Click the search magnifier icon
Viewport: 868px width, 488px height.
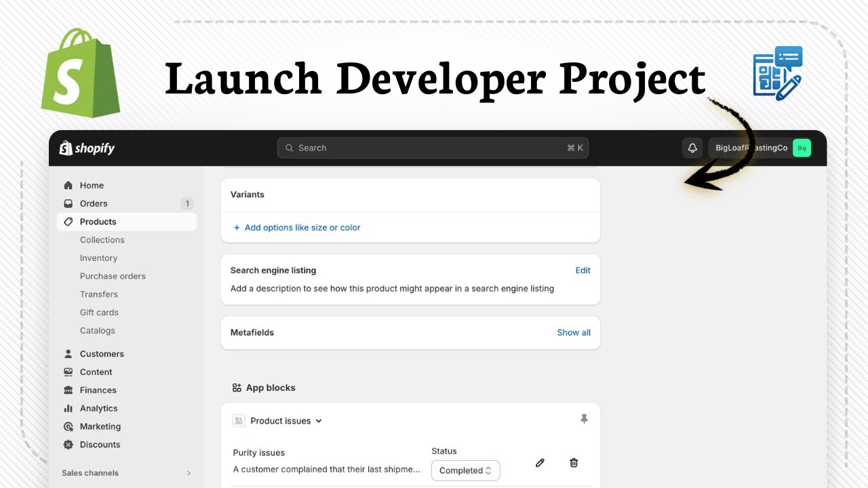pos(290,148)
